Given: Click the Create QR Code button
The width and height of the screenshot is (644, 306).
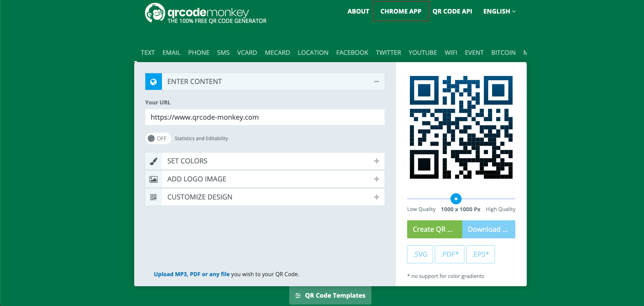Looking at the screenshot, I should pos(435,229).
